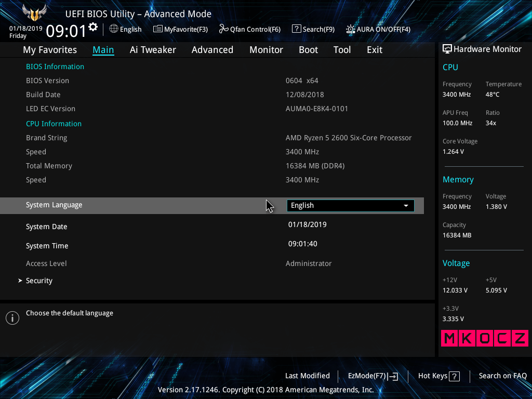
Task: Click the APU Freq 100.0 MHz reading
Action: tap(457, 123)
